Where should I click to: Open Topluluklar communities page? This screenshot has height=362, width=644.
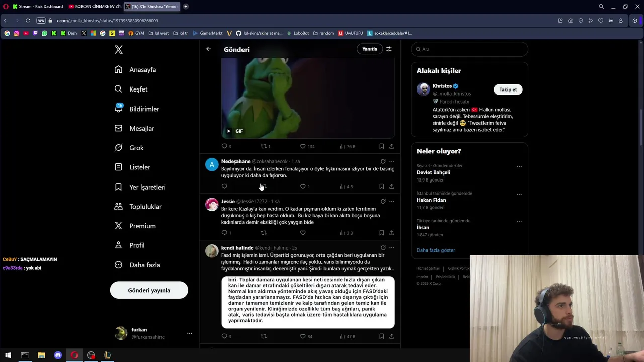pos(138,206)
